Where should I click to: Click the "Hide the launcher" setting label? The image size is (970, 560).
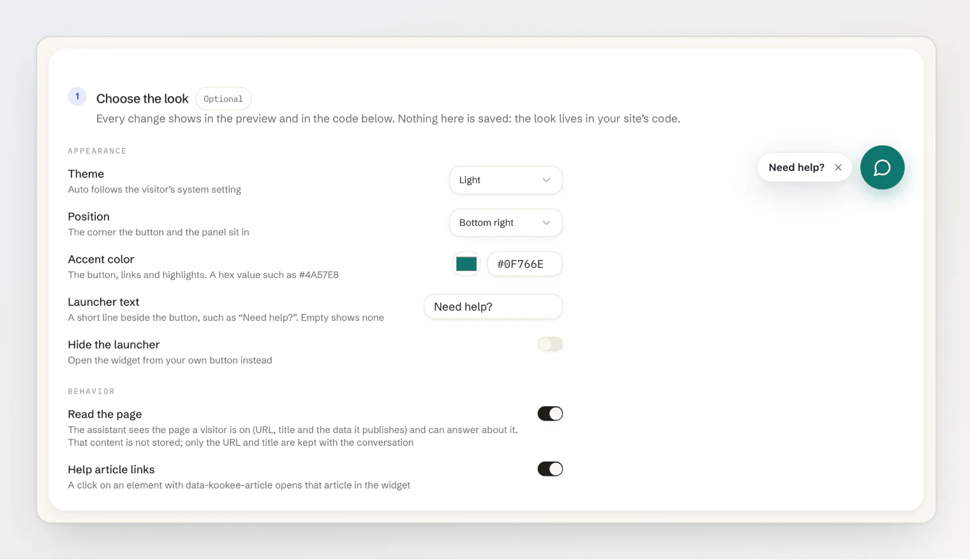point(114,345)
